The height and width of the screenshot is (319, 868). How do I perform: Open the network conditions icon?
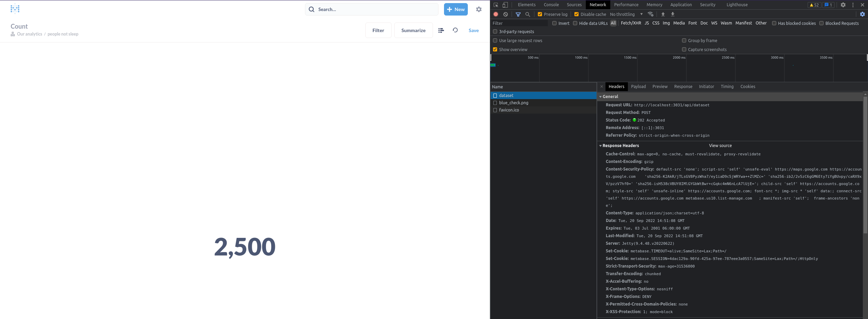[x=651, y=14]
